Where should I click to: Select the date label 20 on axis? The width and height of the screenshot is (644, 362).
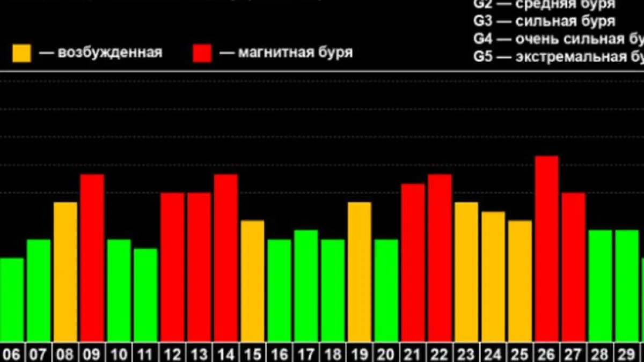point(386,353)
